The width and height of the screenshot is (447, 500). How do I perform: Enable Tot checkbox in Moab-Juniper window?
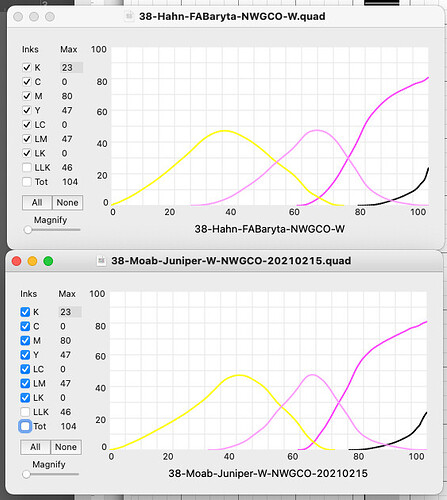[x=25, y=426]
